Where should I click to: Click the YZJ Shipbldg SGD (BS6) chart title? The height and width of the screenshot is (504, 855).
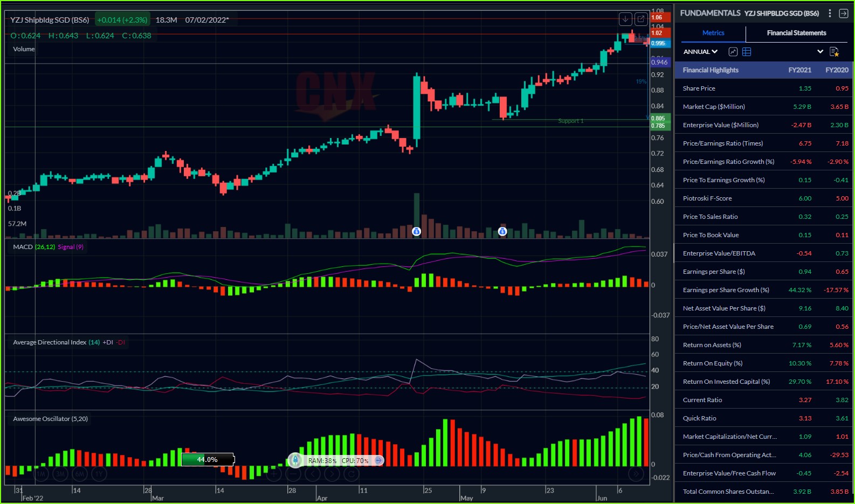point(50,20)
